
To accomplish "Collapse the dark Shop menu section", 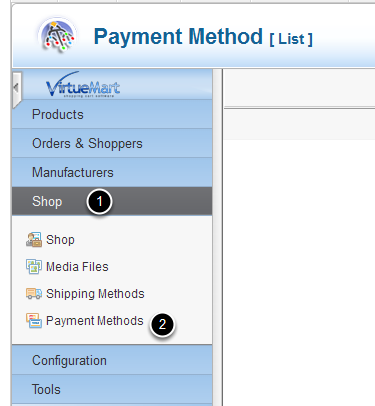I will pos(112,201).
